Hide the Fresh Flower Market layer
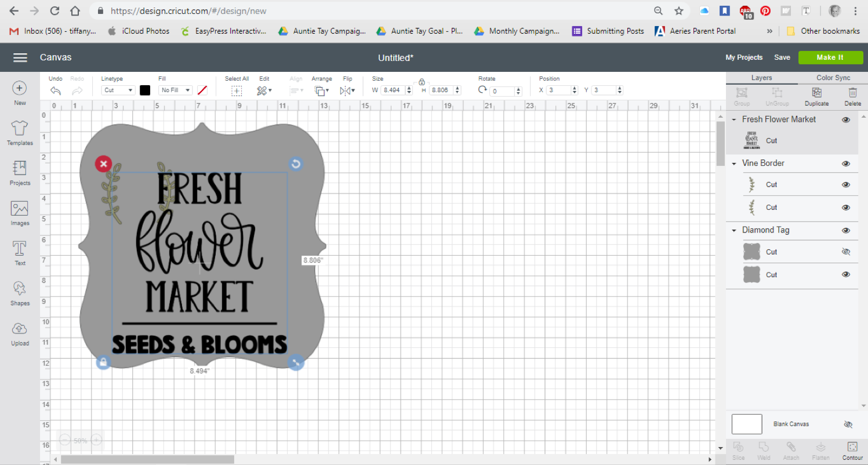 pyautogui.click(x=846, y=119)
